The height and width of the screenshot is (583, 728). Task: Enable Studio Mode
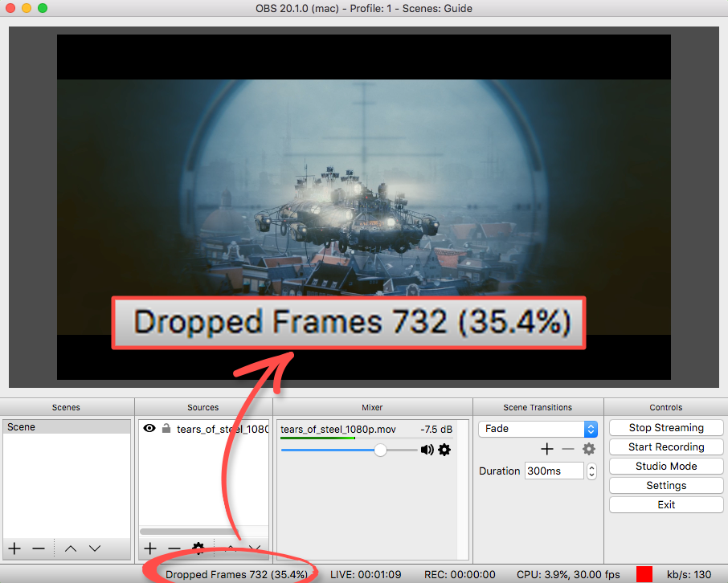point(666,466)
